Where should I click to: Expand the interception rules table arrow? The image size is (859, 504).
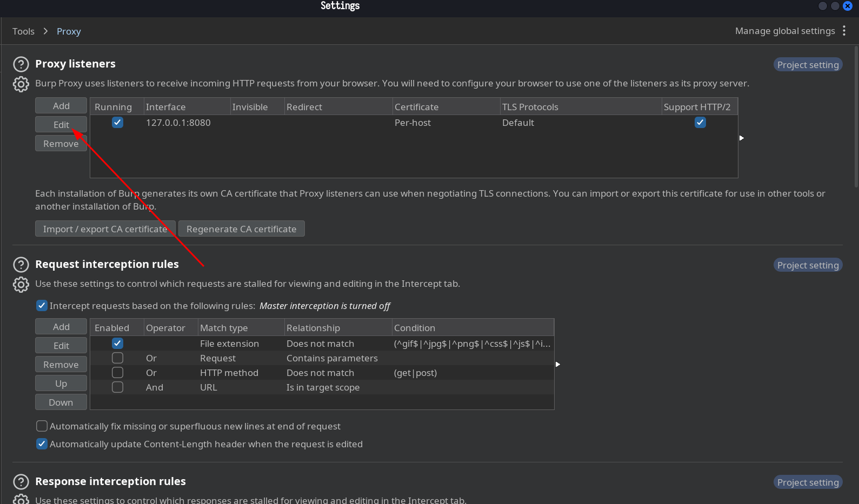click(x=558, y=365)
